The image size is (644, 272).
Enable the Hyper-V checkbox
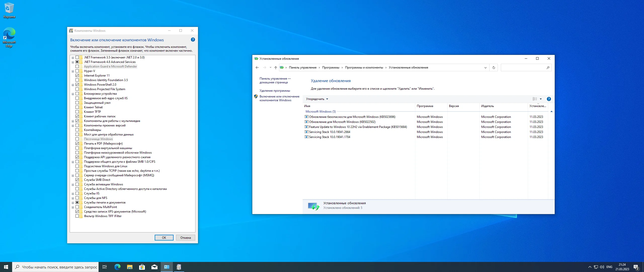point(77,71)
